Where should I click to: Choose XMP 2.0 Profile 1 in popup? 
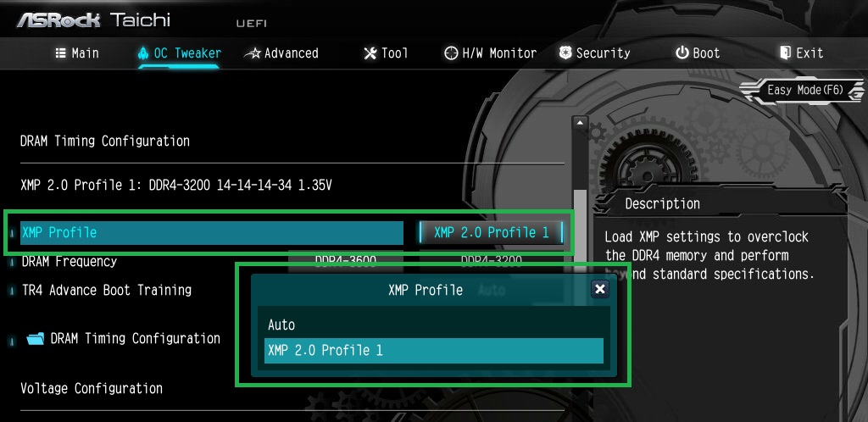click(x=433, y=351)
